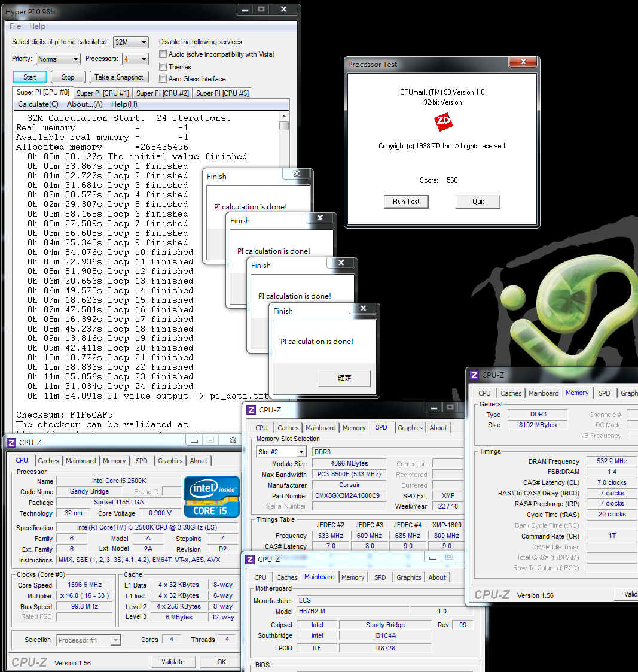Screen dimensions: 638x672
Task: Toggle Aero Glass Interface checkbox
Action: pyautogui.click(x=163, y=79)
